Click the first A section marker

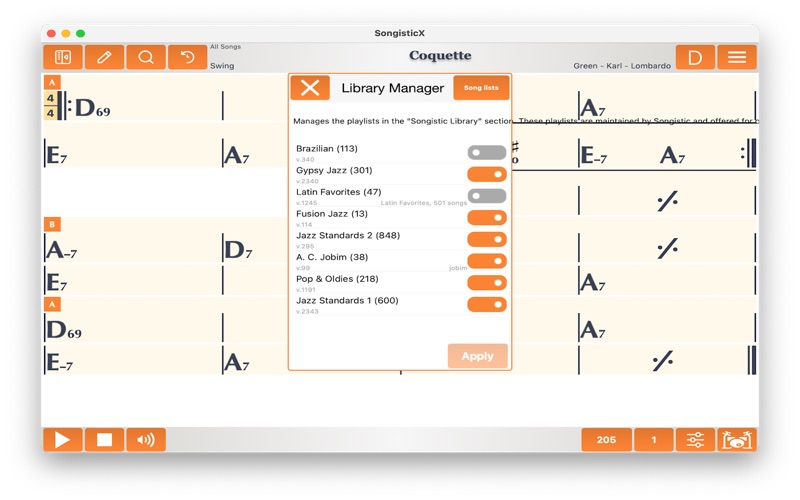click(x=52, y=82)
